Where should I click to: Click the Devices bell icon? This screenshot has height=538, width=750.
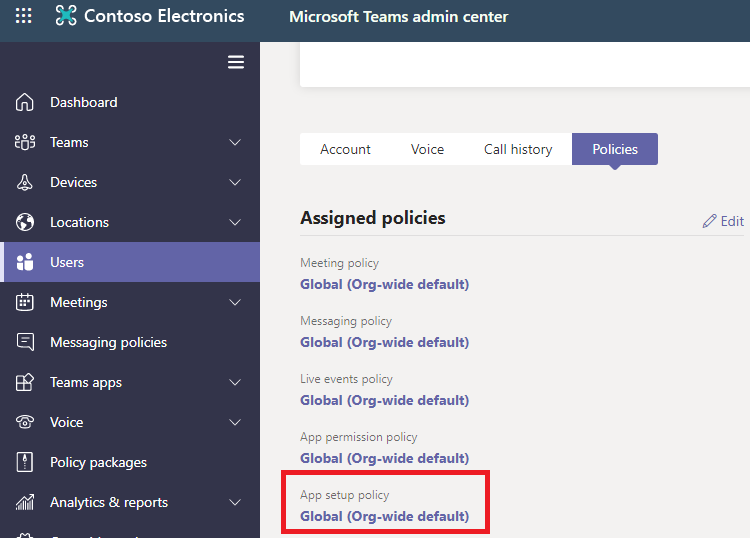24,182
